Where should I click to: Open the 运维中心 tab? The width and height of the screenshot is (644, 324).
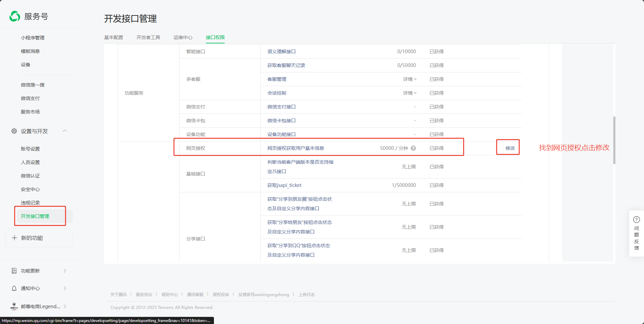pyautogui.click(x=183, y=37)
